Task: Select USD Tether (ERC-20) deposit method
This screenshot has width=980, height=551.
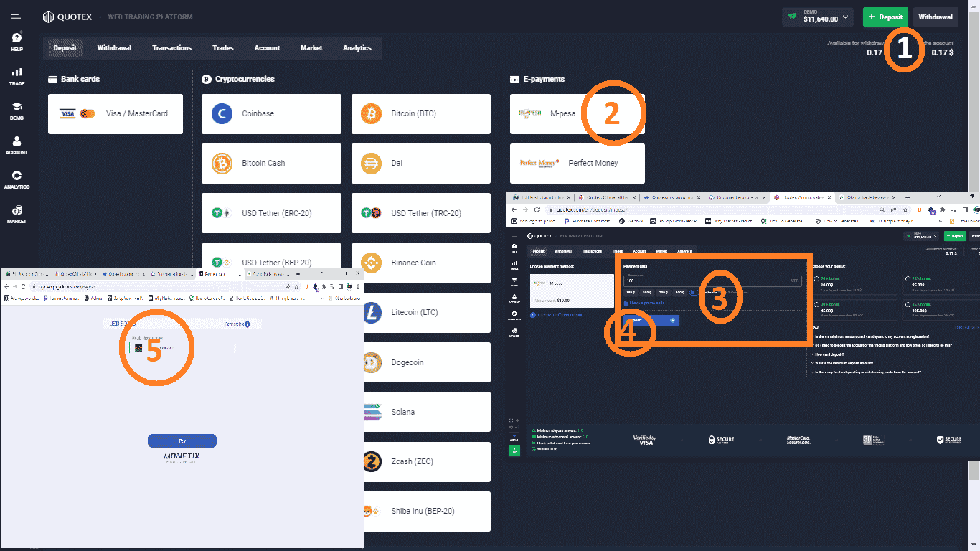Action: 271,213
